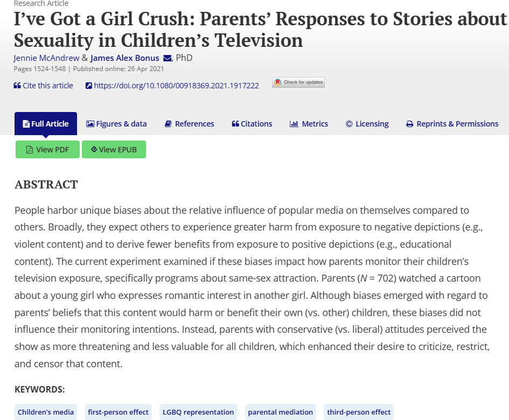Click the bar chart Metrics icon

pos(294,124)
